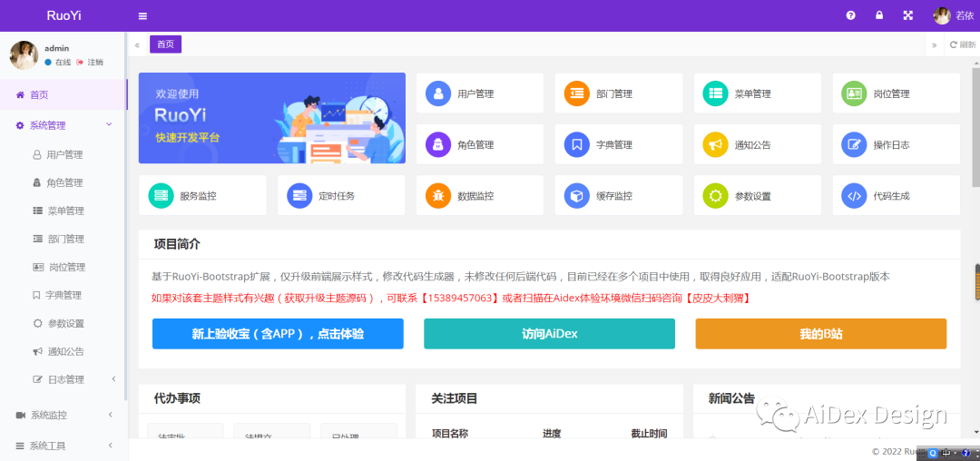Click the 我的B站 button
The image size is (980, 461).
pos(820,334)
